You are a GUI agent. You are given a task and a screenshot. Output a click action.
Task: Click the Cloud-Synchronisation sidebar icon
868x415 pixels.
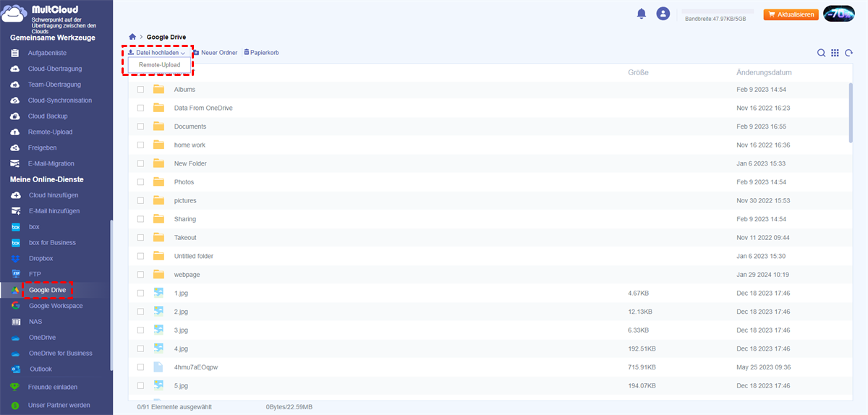[14, 100]
